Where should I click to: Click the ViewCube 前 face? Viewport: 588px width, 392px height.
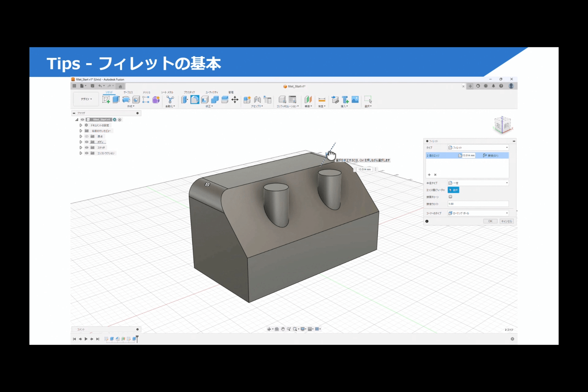[x=506, y=126]
